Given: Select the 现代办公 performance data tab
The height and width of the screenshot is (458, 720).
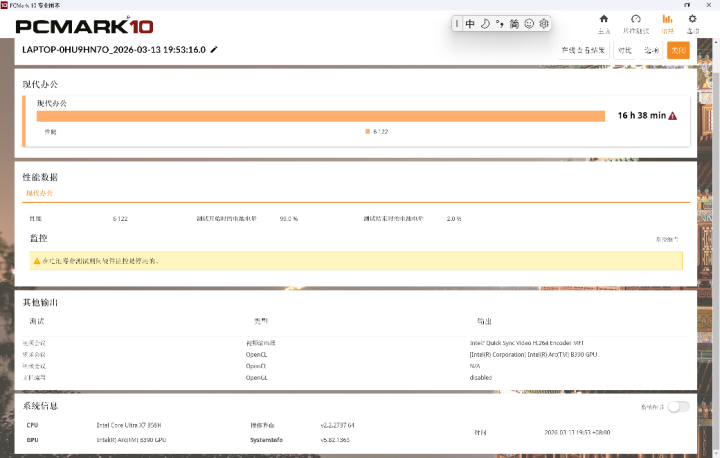Looking at the screenshot, I should [39, 193].
